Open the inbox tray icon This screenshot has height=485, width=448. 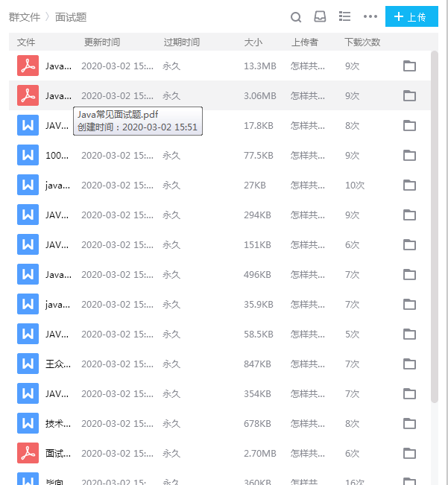click(320, 16)
